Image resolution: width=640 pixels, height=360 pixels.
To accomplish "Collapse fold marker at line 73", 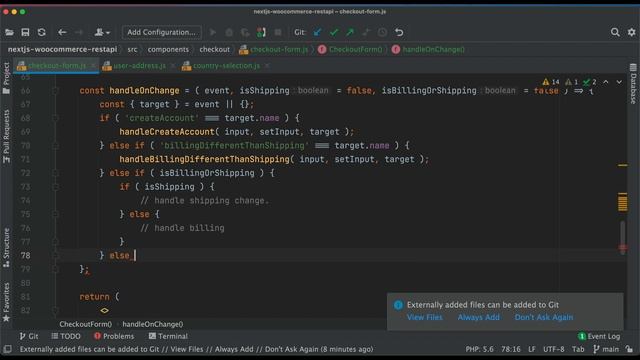I will coord(55,187).
